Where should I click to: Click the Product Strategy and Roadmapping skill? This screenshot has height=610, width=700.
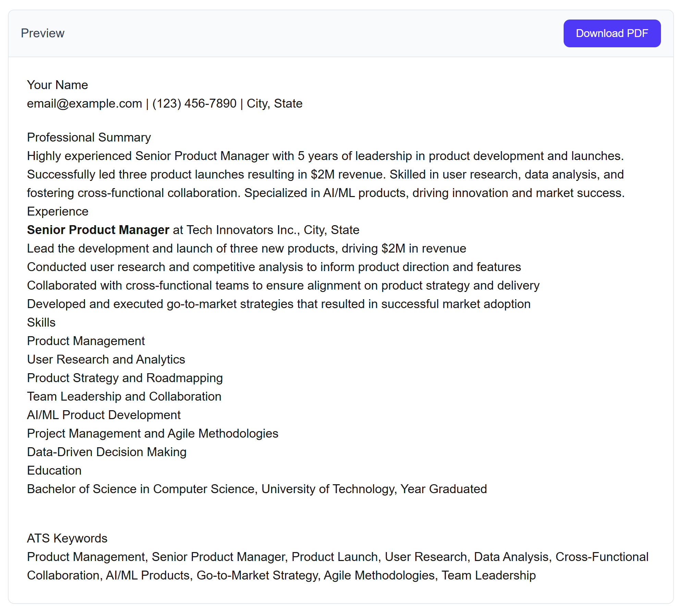click(x=125, y=378)
